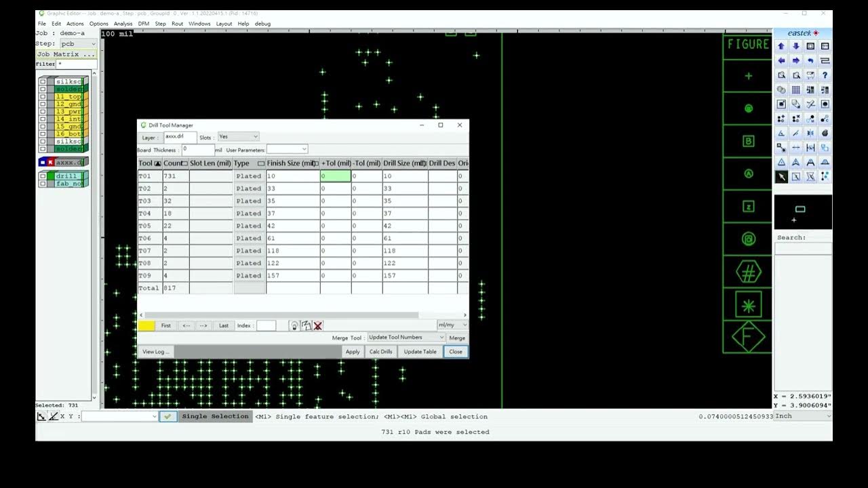Toggle visibility checkbox for l6_bot layer
868x488 pixels.
(43, 134)
